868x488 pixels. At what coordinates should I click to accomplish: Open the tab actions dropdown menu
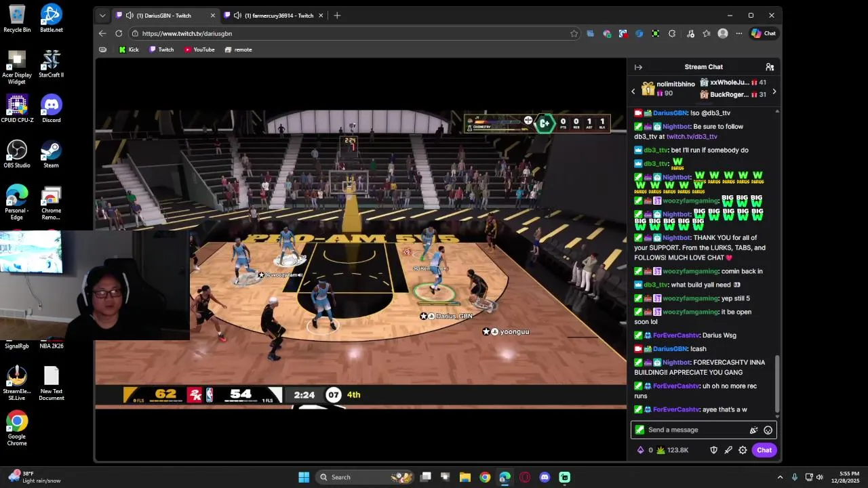pos(102,16)
